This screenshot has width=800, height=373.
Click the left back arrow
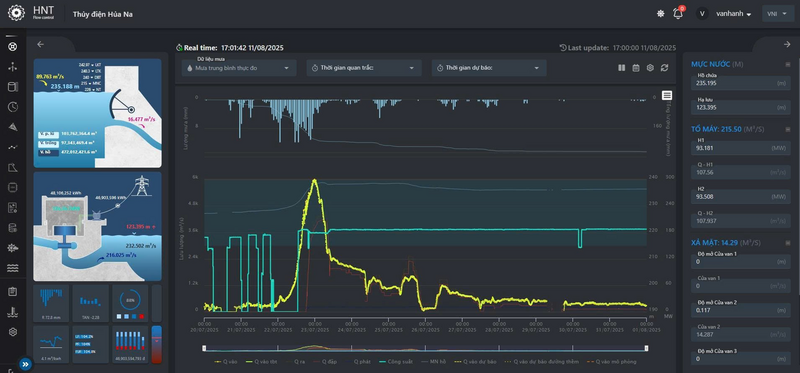click(40, 44)
